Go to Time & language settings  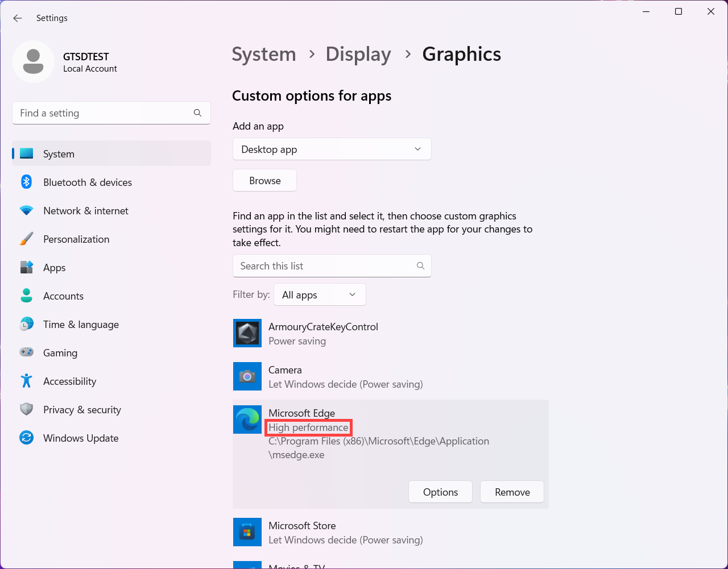(x=81, y=325)
